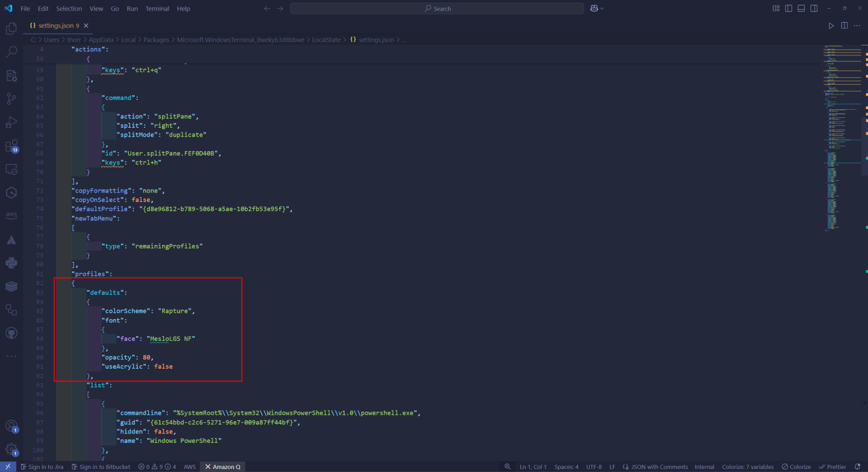Open the Python panel in activity bar
This screenshot has height=472, width=868.
pyautogui.click(x=11, y=263)
